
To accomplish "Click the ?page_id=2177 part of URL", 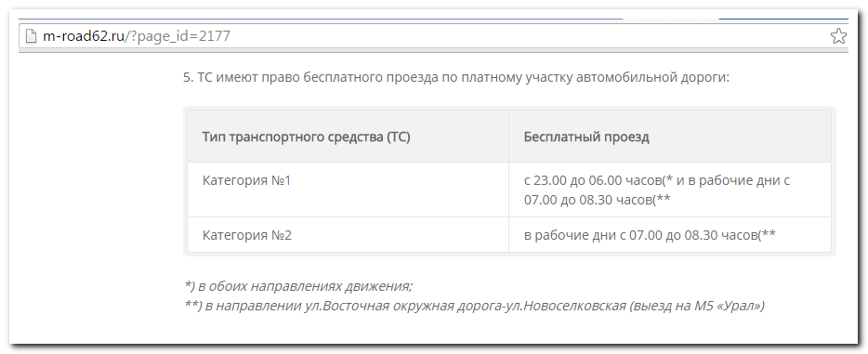I will (x=179, y=37).
